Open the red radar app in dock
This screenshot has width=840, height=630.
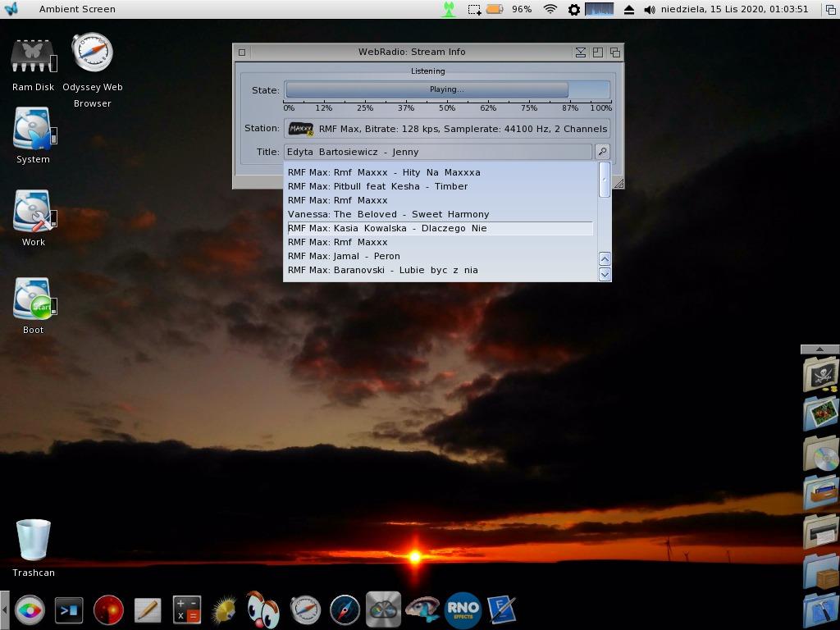108,609
